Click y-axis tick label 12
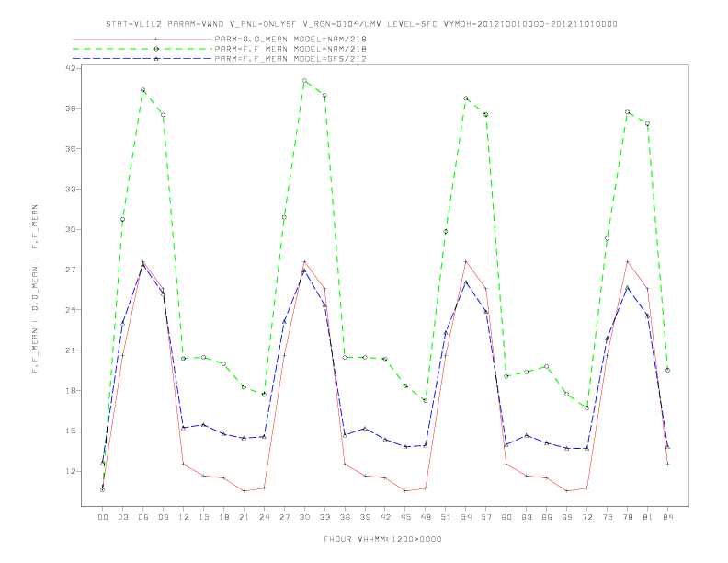728x563 pixels. 72,472
